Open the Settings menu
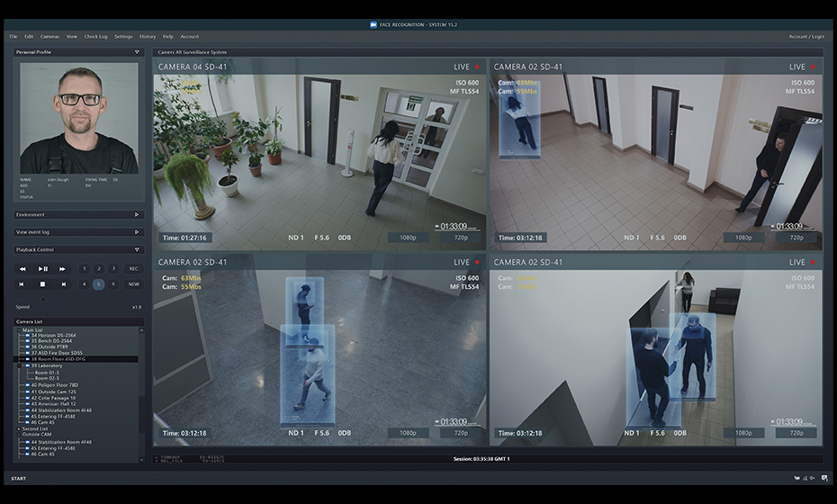The image size is (837, 504). (x=123, y=37)
